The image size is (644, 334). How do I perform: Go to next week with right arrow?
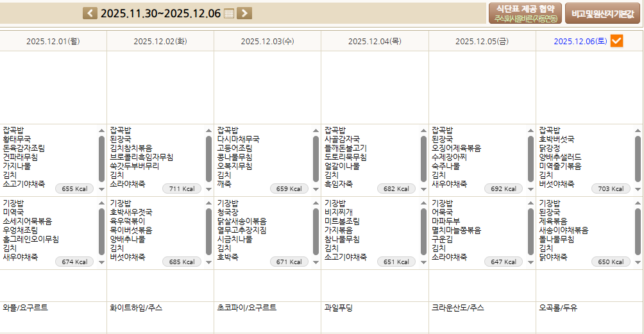point(244,13)
